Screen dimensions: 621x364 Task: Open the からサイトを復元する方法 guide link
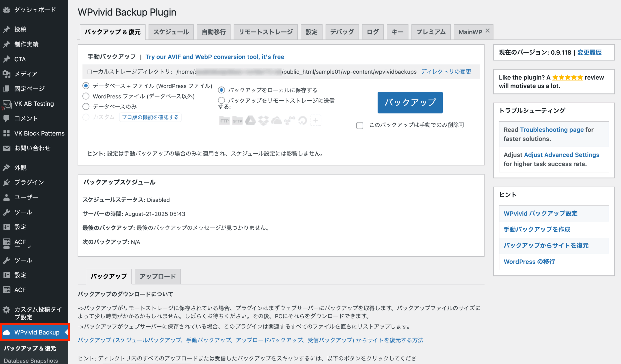click(x=250, y=340)
